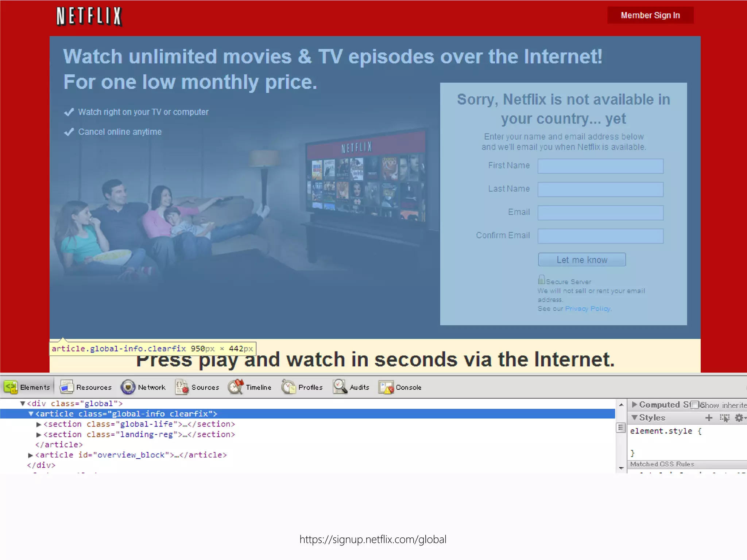Toggle the Show inherited checkbox
The image size is (747, 560).
coord(695,405)
